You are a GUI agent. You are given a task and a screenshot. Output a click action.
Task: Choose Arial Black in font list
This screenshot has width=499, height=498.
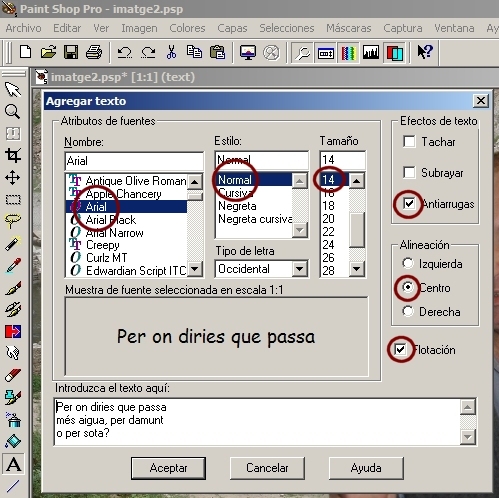127,220
